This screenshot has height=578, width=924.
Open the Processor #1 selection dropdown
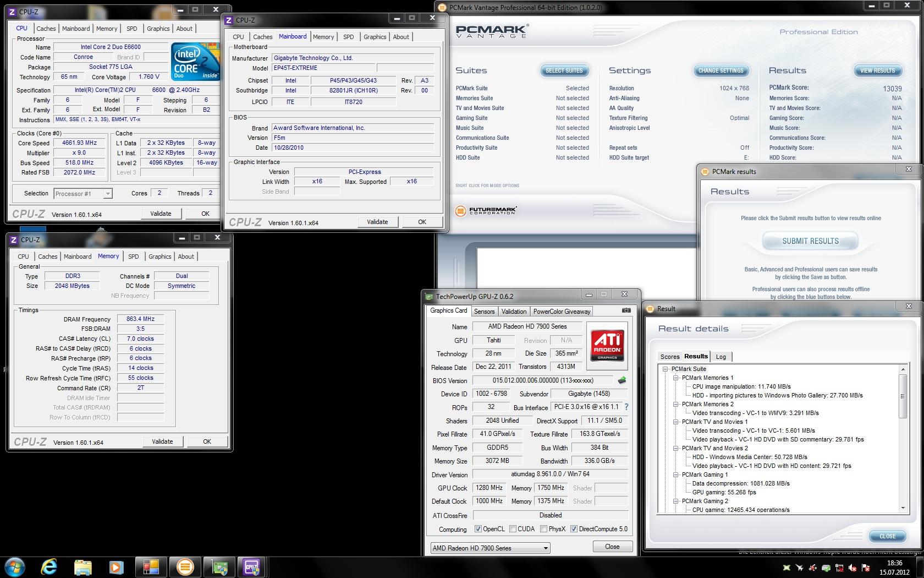point(83,194)
